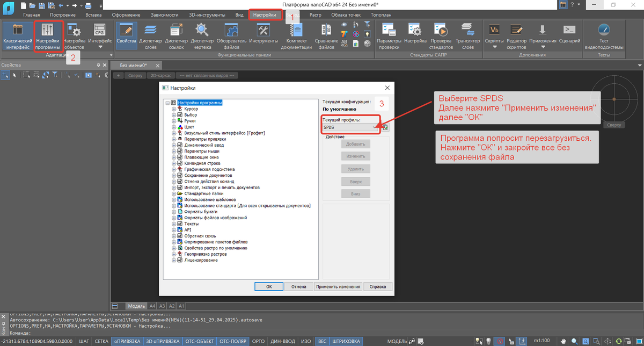Image resolution: width=644 pixels, height=346 pixels.
Task: Click OK in the Настройки dialog
Action: 269,286
